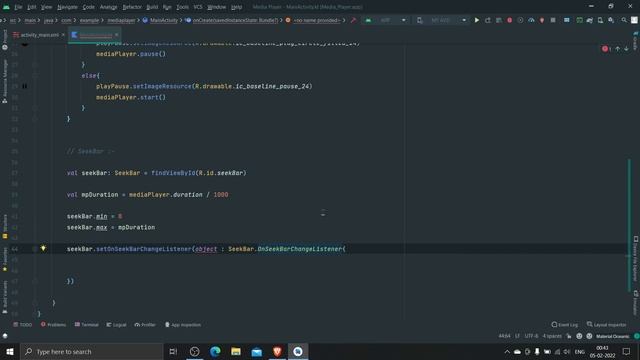Screen dimensions: 640x360
Task: Go to previous highlighted error arrow
Action: click(618, 49)
